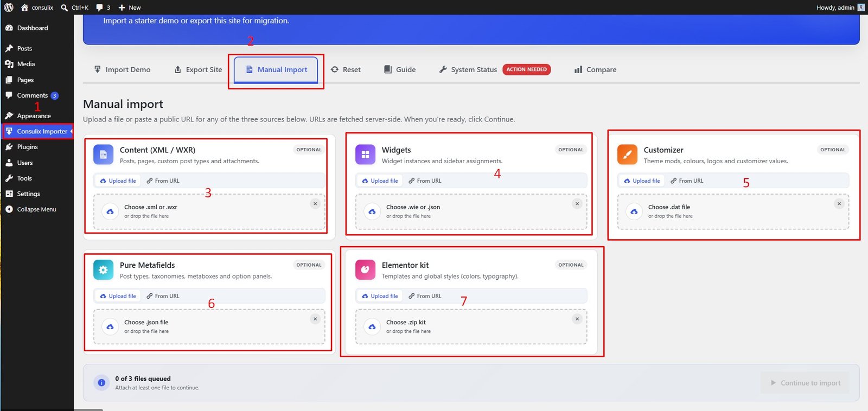Clear the Elementor kit file with X button

(577, 319)
